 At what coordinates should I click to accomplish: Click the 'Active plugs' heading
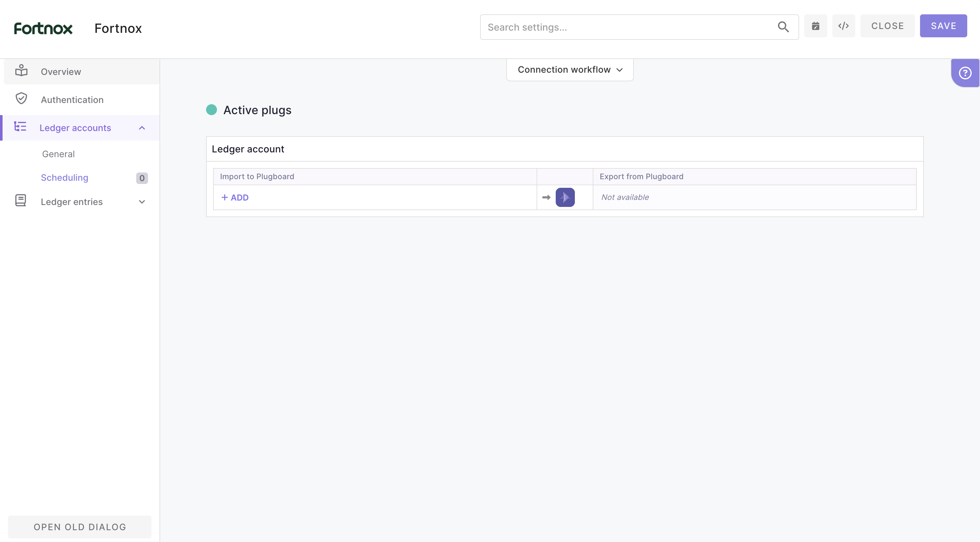pos(257,110)
